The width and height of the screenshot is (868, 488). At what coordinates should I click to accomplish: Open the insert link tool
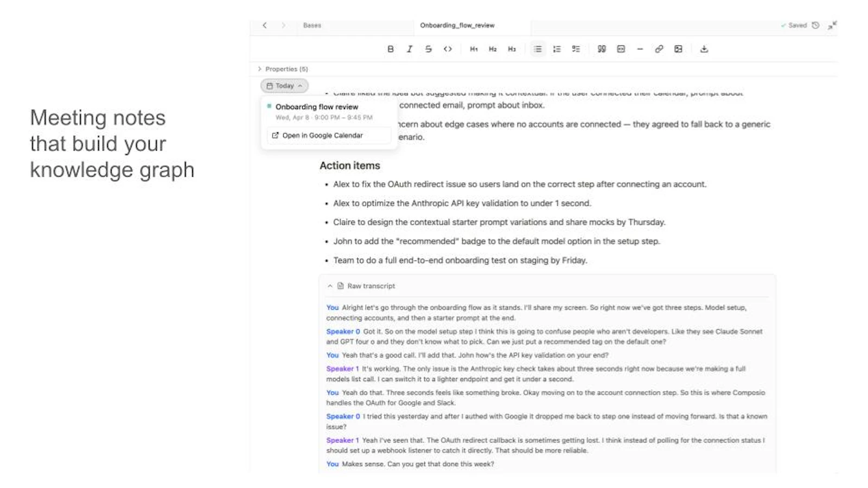[x=659, y=49]
